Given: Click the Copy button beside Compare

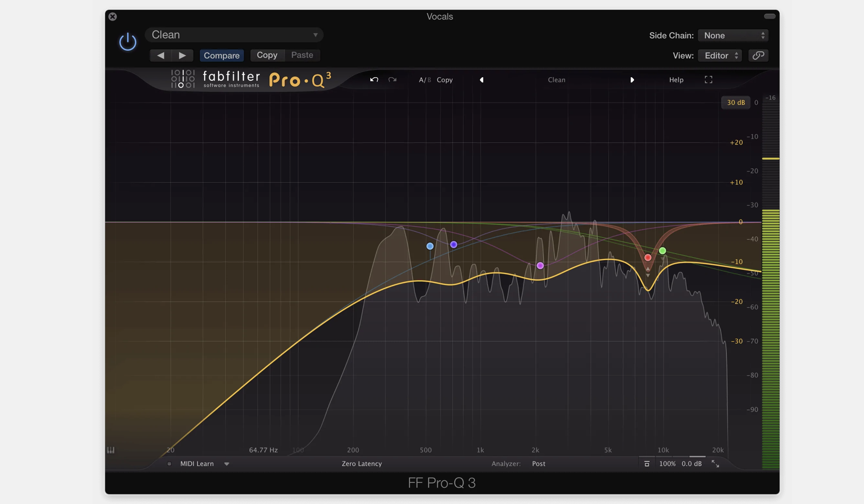Looking at the screenshot, I should (x=267, y=55).
